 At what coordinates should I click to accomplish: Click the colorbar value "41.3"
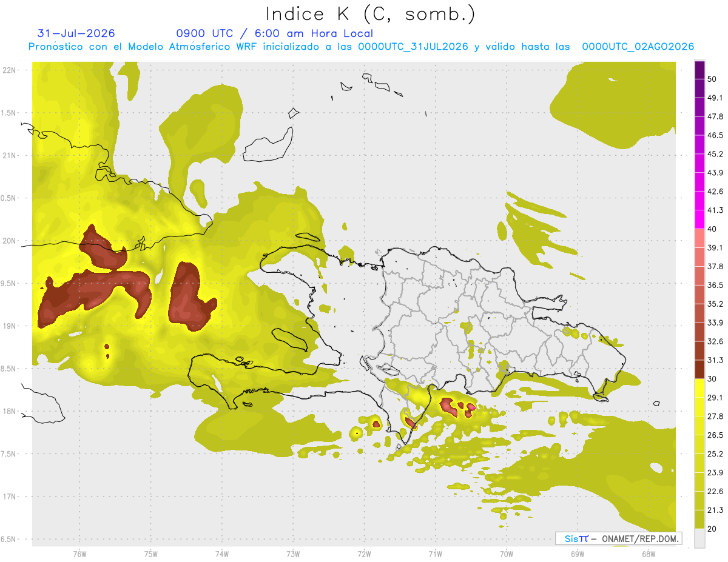[715, 210]
